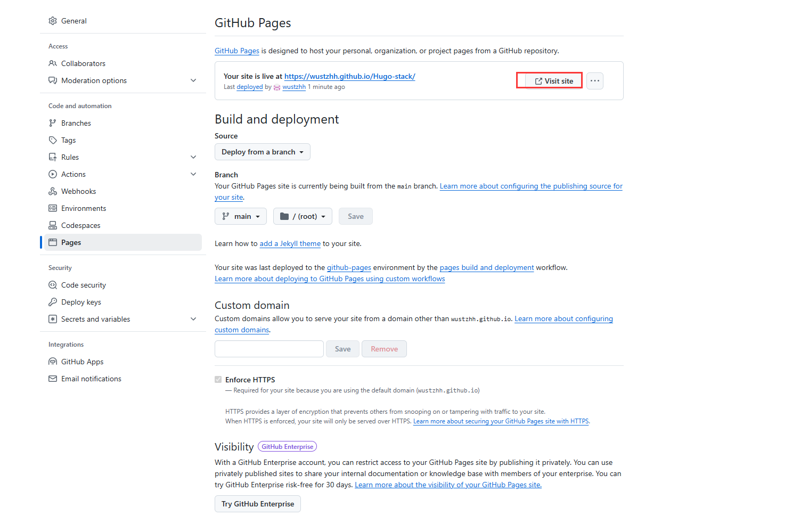
Task: Open Codespaces using its sidebar icon
Action: 53,225
